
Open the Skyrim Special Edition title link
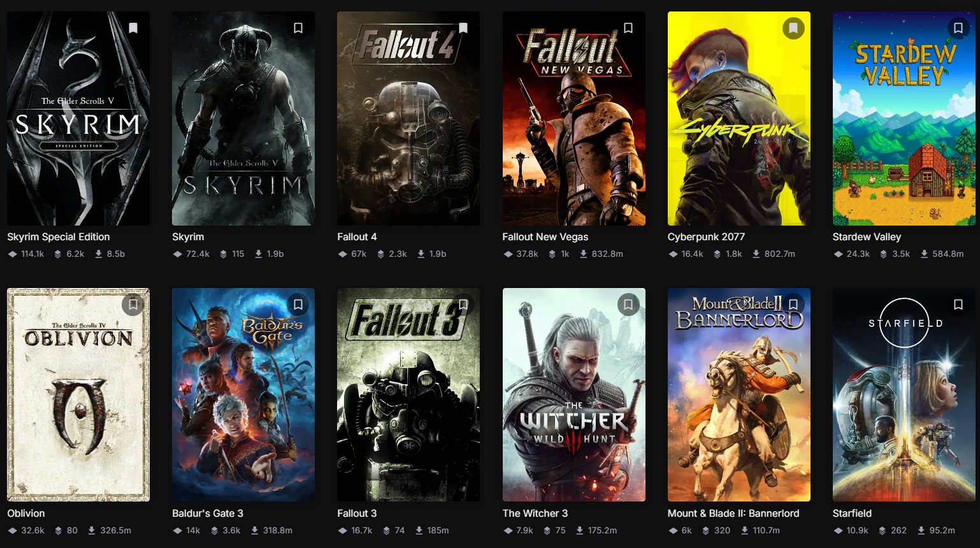(59, 237)
